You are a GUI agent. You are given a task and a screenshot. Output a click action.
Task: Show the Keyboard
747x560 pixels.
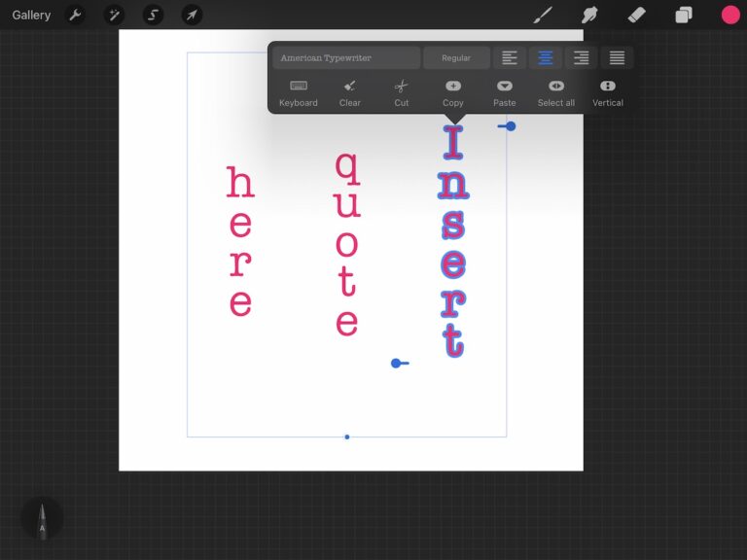(299, 93)
